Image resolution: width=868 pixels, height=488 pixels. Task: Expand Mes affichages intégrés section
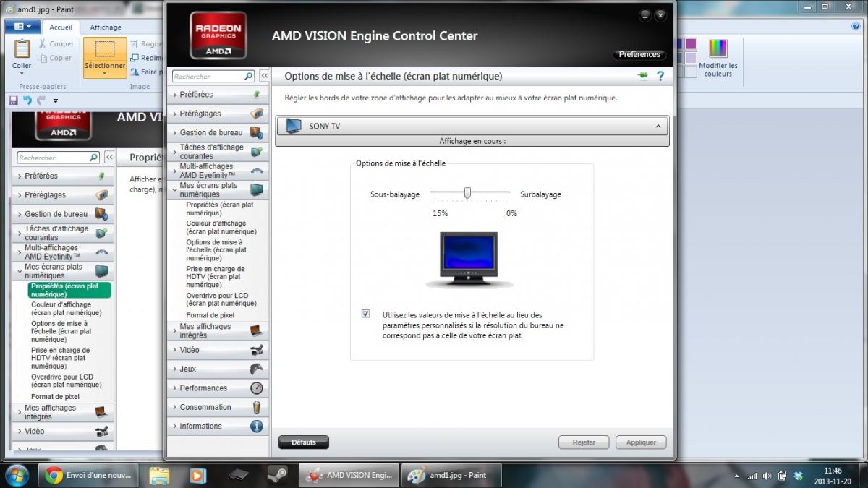point(174,330)
